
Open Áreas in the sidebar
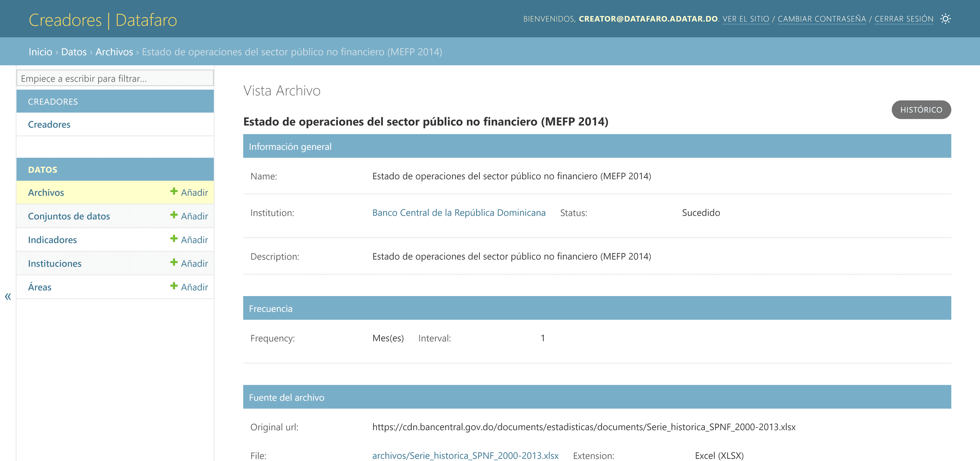[x=40, y=287]
